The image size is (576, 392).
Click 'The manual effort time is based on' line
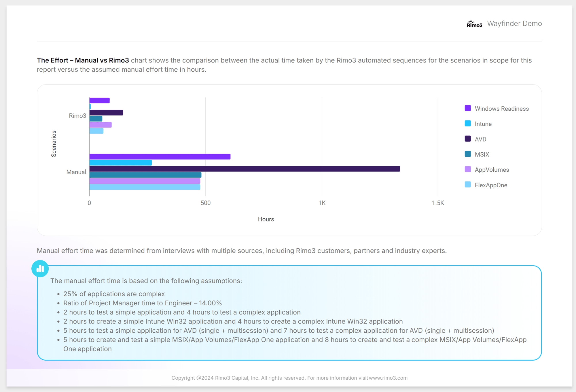pos(146,281)
